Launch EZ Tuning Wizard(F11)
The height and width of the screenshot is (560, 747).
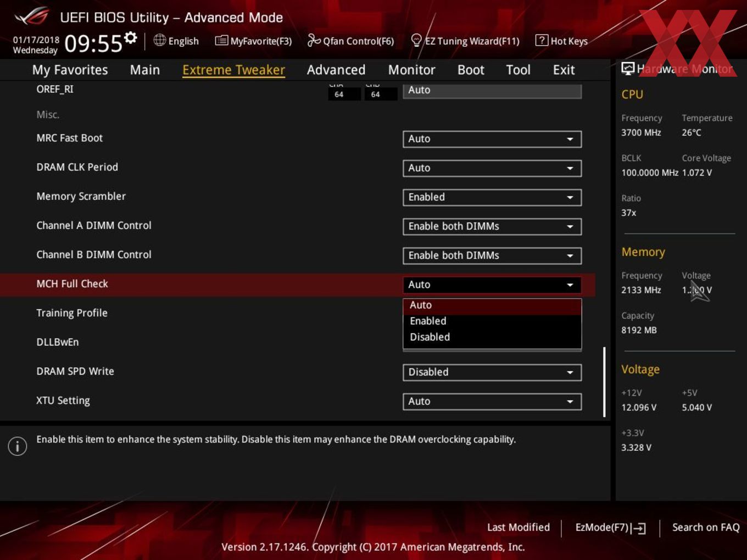tap(465, 41)
